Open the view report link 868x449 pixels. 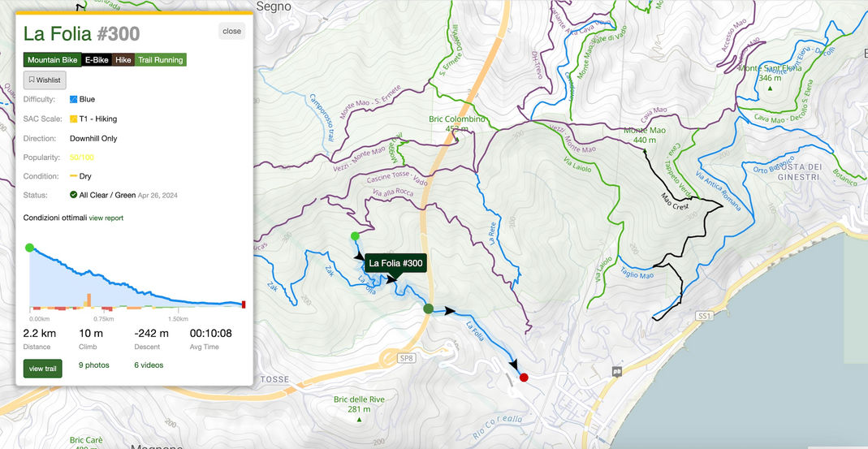106,218
